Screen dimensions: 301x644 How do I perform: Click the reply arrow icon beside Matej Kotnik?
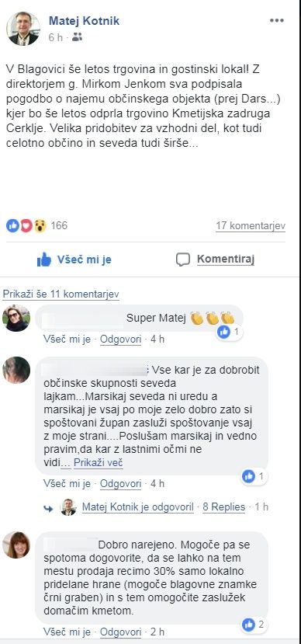pos(49,509)
